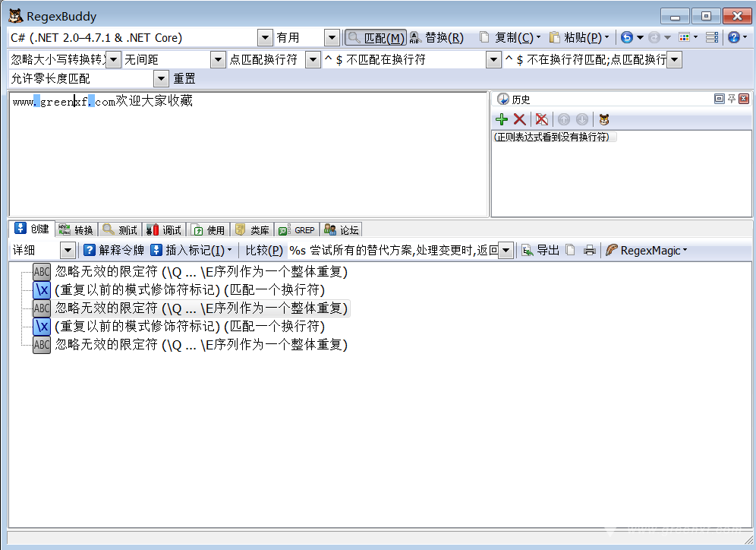Click the printer icon
Image resolution: width=756 pixels, height=550 pixels.
tap(589, 250)
